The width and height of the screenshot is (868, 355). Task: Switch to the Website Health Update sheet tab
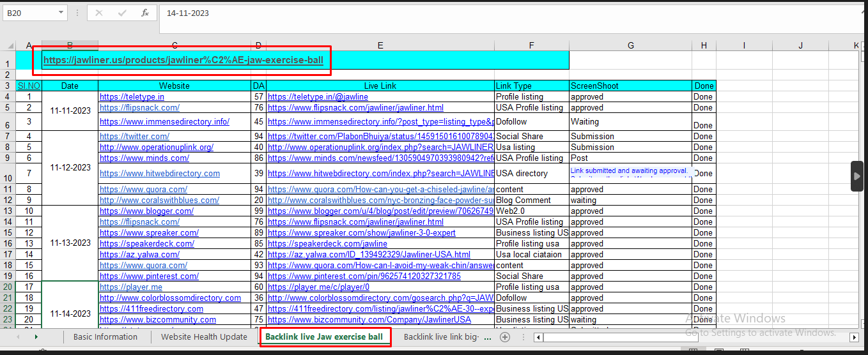(204, 337)
